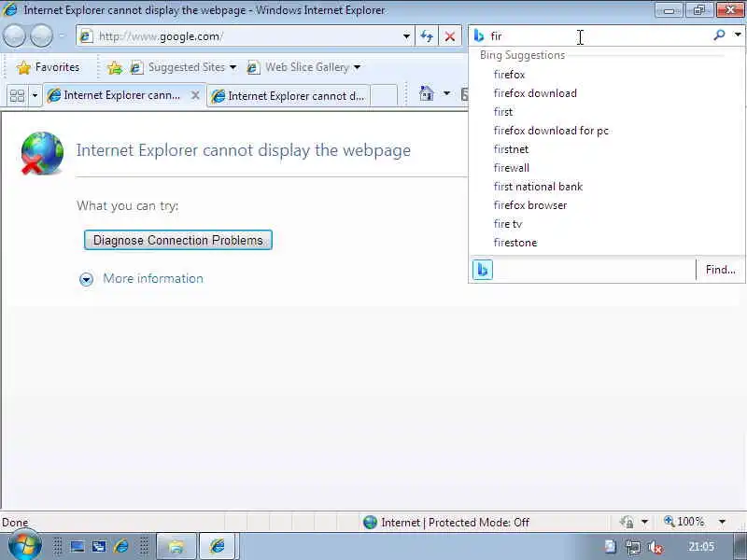Select the 'first' suggestion
The width and height of the screenshot is (747, 560).
point(606,112)
